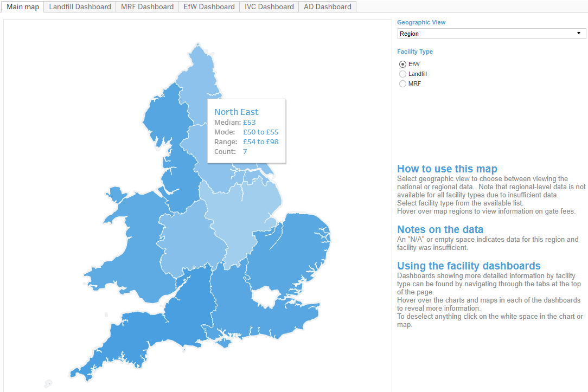Screen dimensions: 588x392
Task: Switch to the Landfill Dashboard tab
Action: [79, 7]
